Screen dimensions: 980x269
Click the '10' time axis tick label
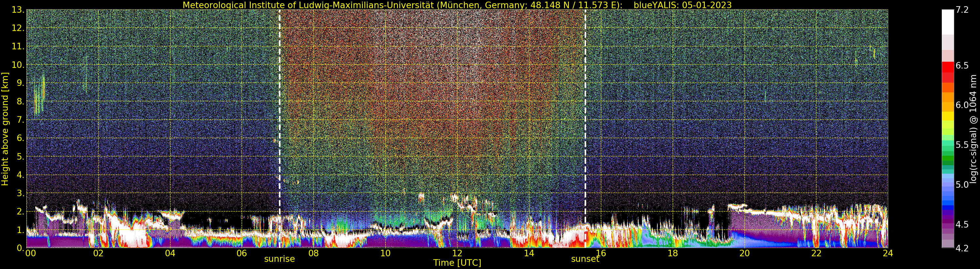pos(385,253)
